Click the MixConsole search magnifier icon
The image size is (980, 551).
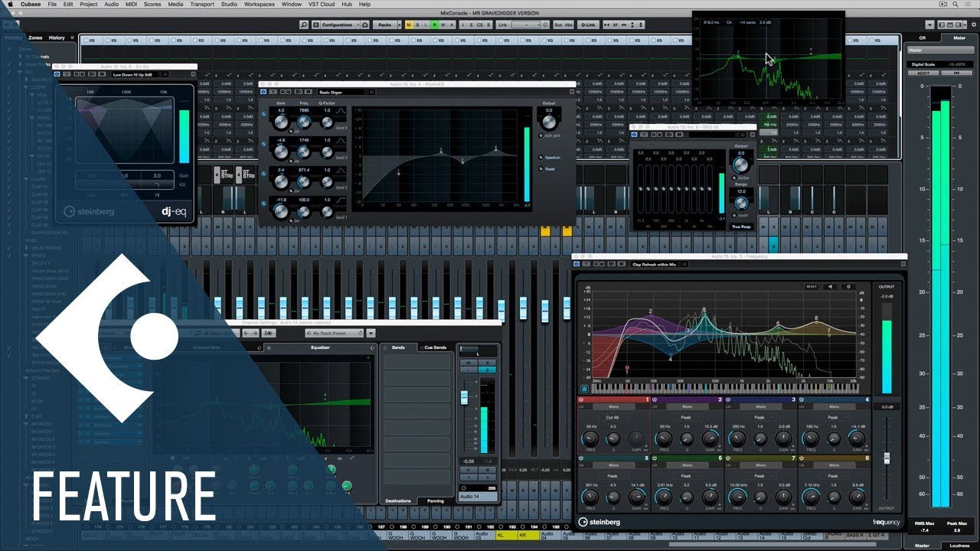(x=304, y=24)
